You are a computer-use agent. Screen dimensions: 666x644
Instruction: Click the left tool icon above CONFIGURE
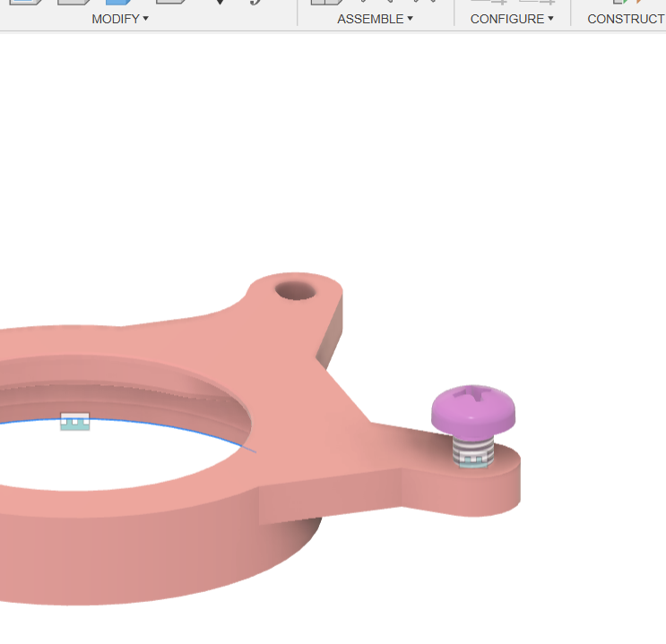pos(489,3)
